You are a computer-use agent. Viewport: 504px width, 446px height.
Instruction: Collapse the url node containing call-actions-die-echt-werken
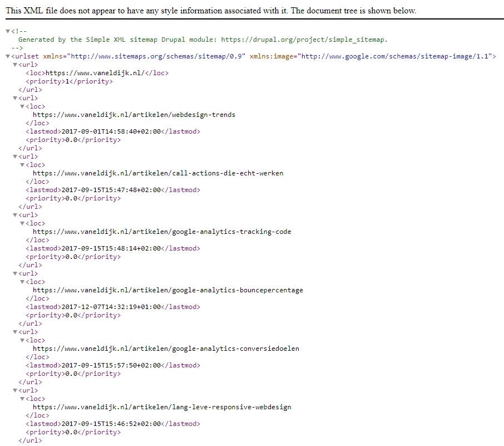15,156
